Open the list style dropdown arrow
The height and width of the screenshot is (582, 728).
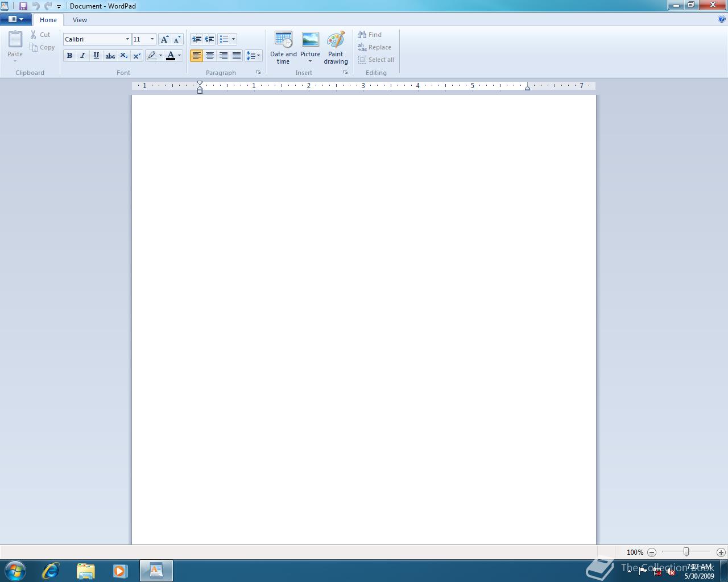[x=233, y=39]
